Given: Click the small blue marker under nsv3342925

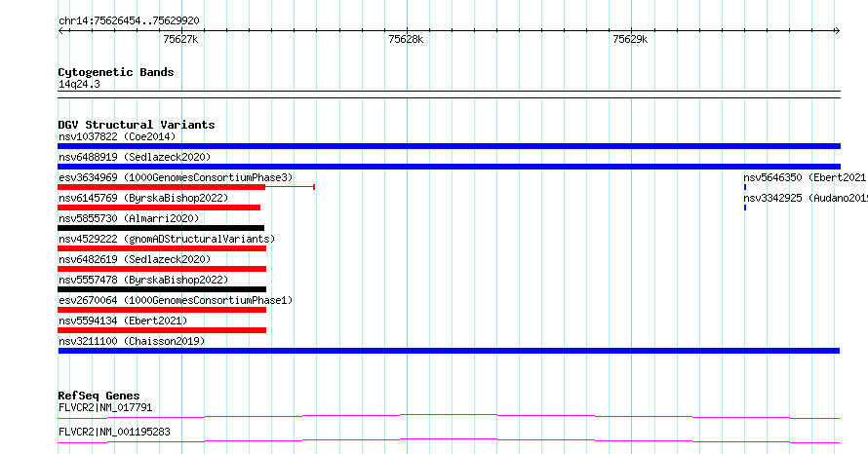Looking at the screenshot, I should 745,208.
